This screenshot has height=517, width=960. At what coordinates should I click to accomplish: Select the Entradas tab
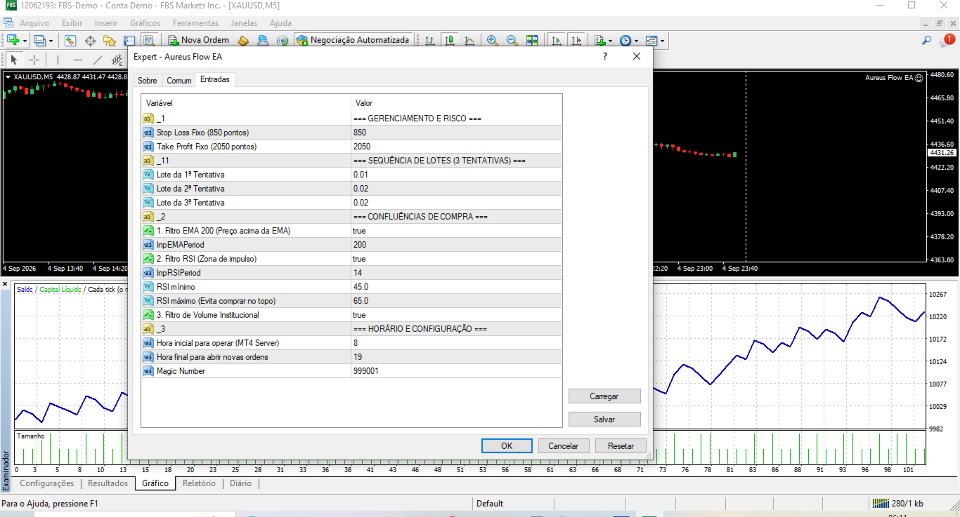click(x=215, y=80)
